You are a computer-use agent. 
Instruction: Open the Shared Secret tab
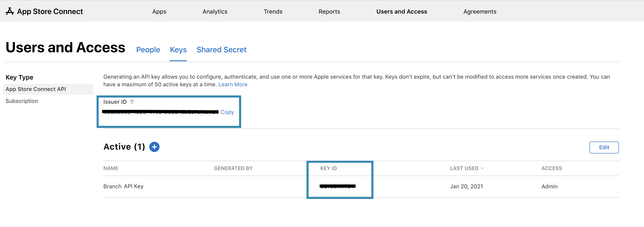pos(221,50)
